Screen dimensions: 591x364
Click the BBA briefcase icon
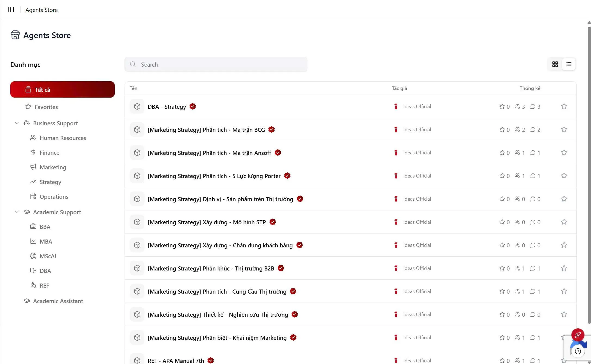[33, 226]
